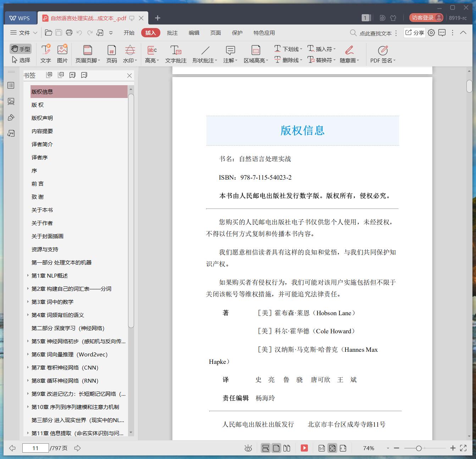Viewport: 476px width, 459px height.
Task: Open the thumbnails sidebar icon
Action: click(x=11, y=102)
